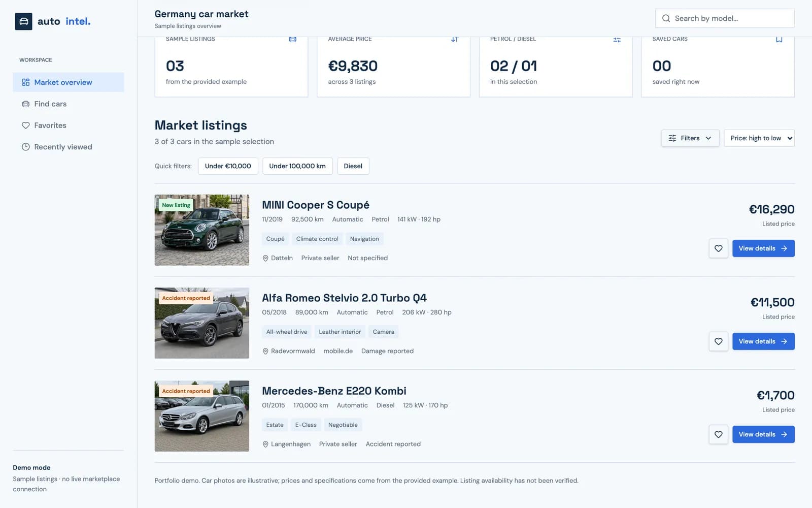The height and width of the screenshot is (508, 812).
Task: View details for Alfa Romeo Stelvio
Action: 763,341
